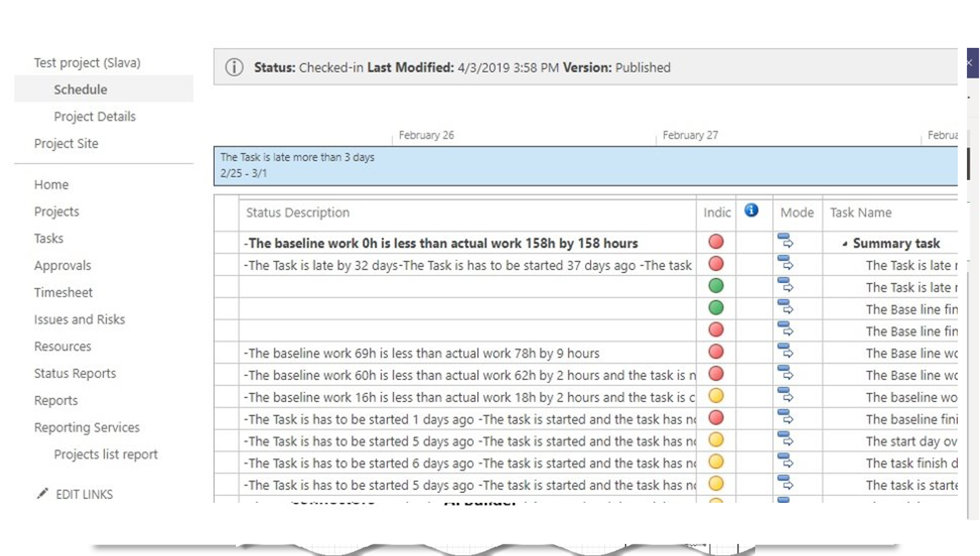Go to the Timesheet link
The width and height of the screenshot is (980, 556).
click(x=63, y=293)
